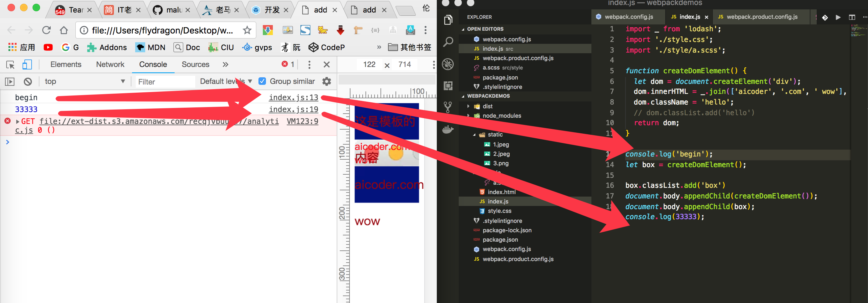Click the console Filter input field
868x303 pixels.
(165, 82)
